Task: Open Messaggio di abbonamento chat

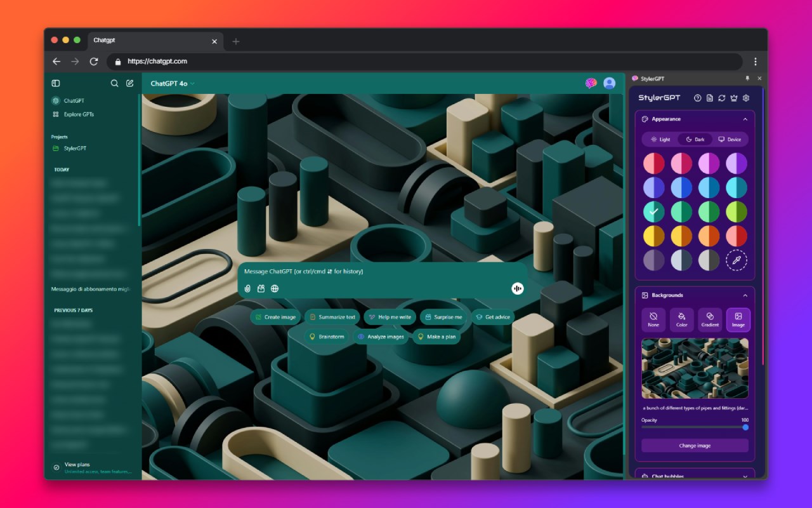Action: click(x=91, y=289)
